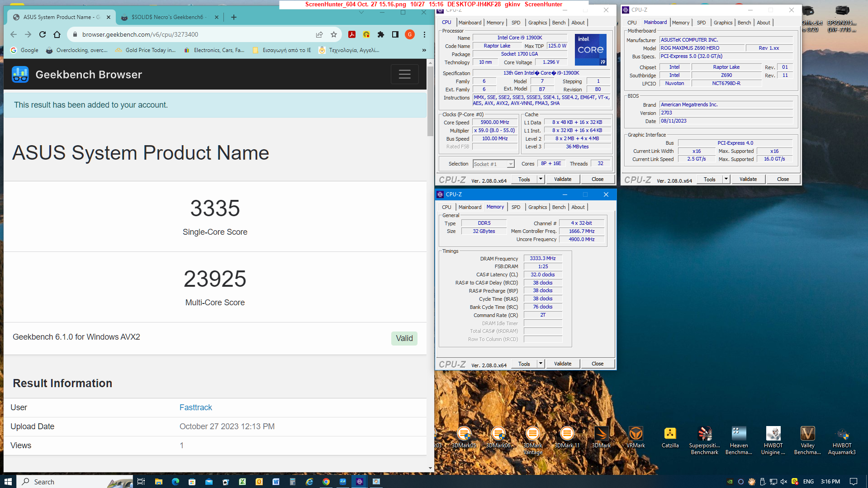The image size is (868, 488).
Task: Open the extensions puzzle-piece menu
Action: [x=381, y=34]
